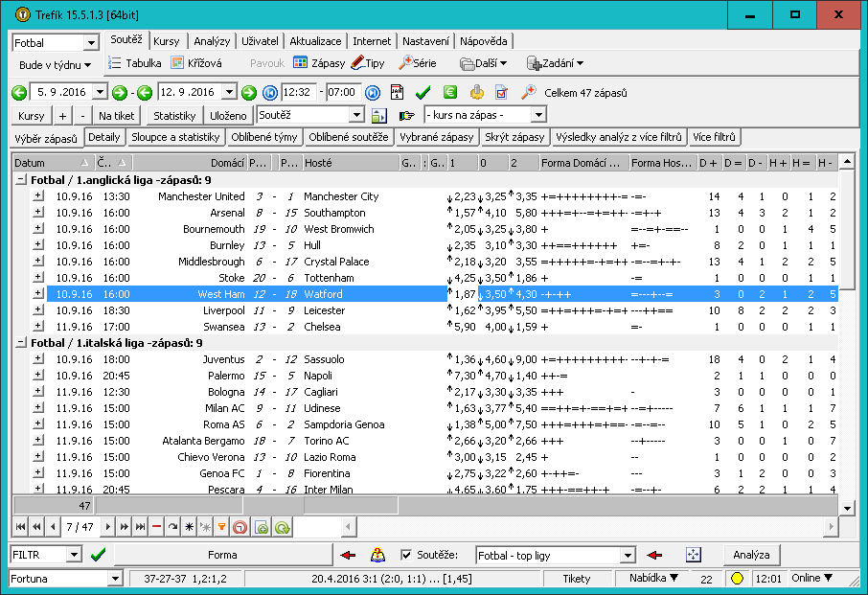Click the yellow circle in status bar
The width and height of the screenshot is (868, 595).
tap(738, 578)
